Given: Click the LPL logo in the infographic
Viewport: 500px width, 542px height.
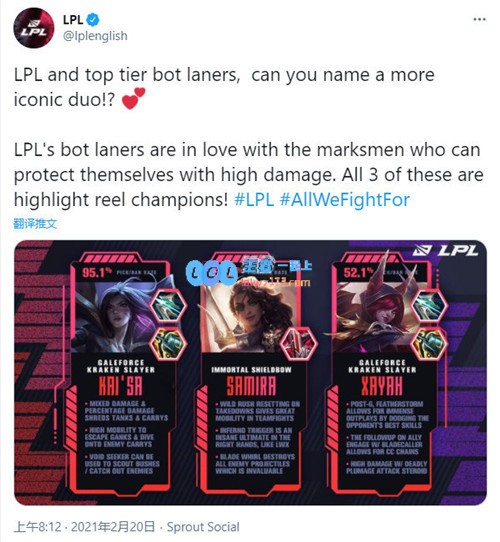Looking at the screenshot, I should pos(446,251).
